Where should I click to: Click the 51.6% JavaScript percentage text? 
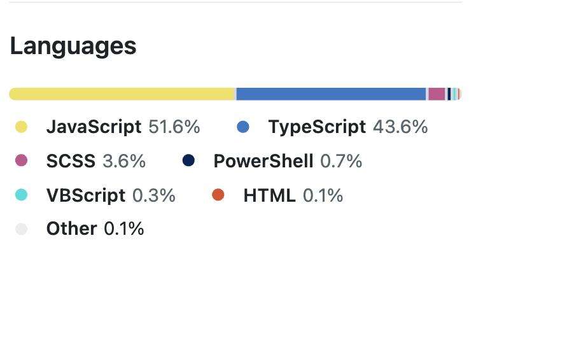click(x=174, y=127)
